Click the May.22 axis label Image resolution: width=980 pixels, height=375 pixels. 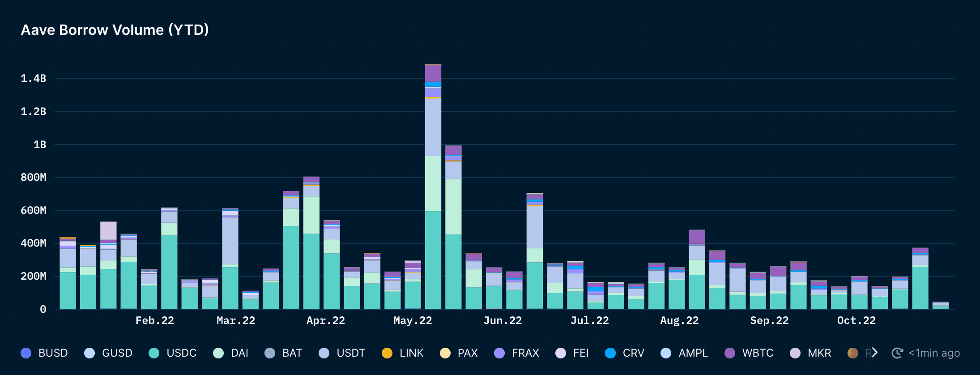pyautogui.click(x=413, y=320)
